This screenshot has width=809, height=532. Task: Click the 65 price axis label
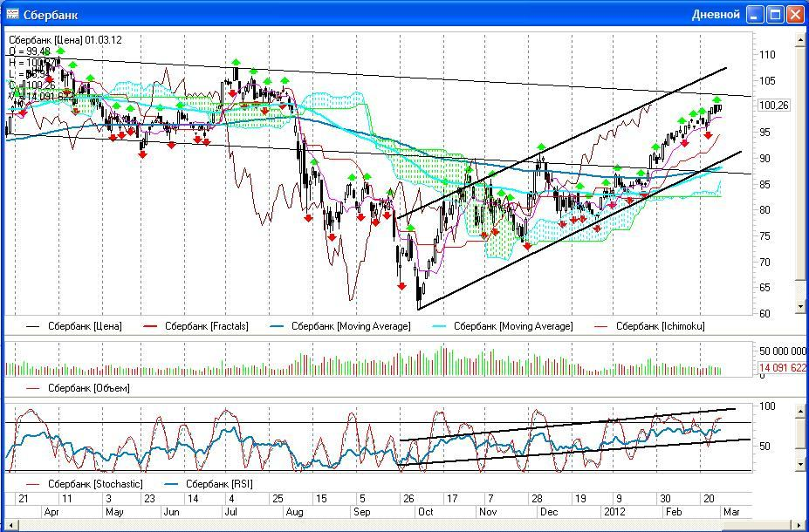pyautogui.click(x=764, y=288)
